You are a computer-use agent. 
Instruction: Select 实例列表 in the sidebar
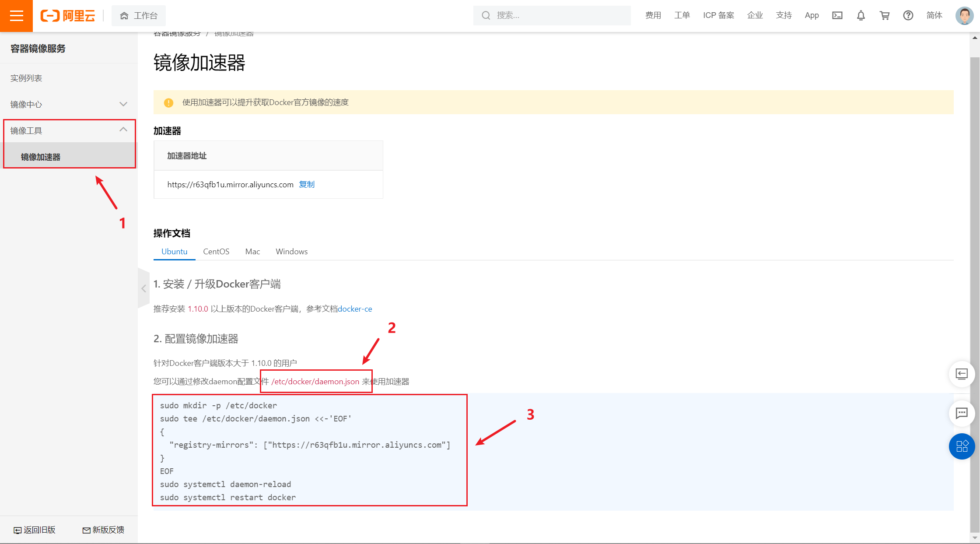(27, 77)
